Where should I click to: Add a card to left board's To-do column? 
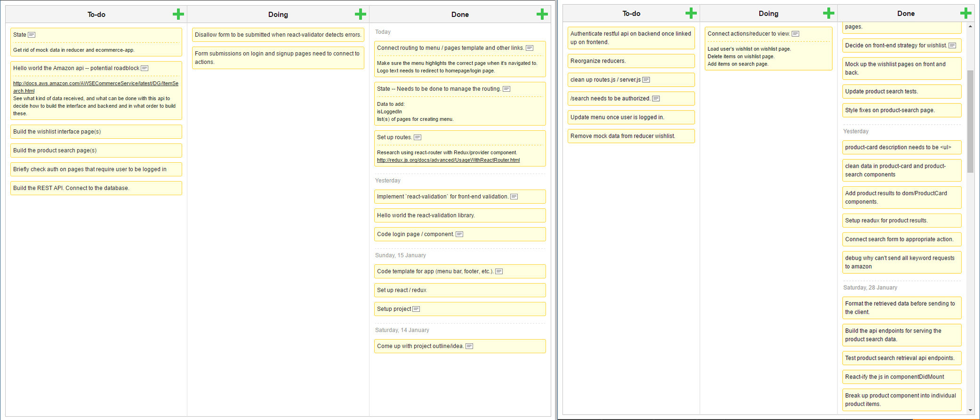point(178,14)
